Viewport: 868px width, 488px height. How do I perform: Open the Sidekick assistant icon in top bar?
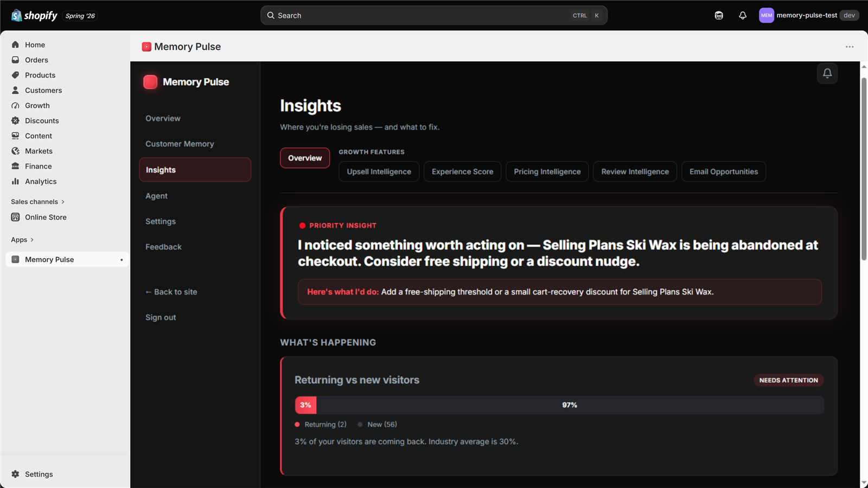coord(719,16)
